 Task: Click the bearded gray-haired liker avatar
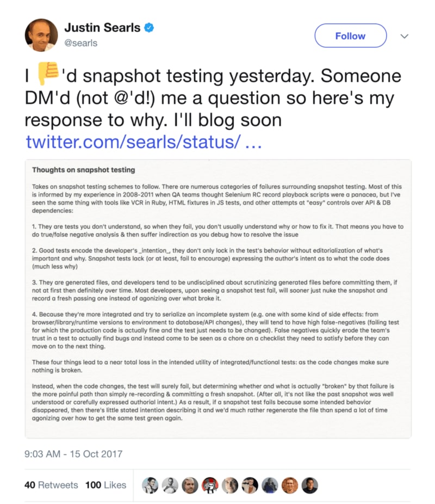tap(190, 485)
